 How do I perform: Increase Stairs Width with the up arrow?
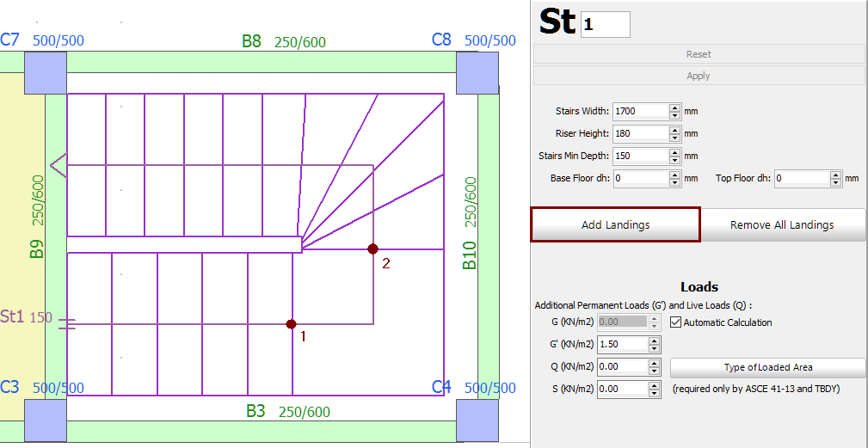tap(675, 107)
